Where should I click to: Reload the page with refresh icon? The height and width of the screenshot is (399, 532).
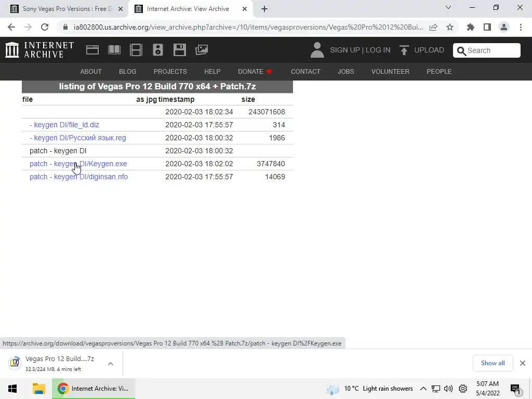click(x=45, y=27)
